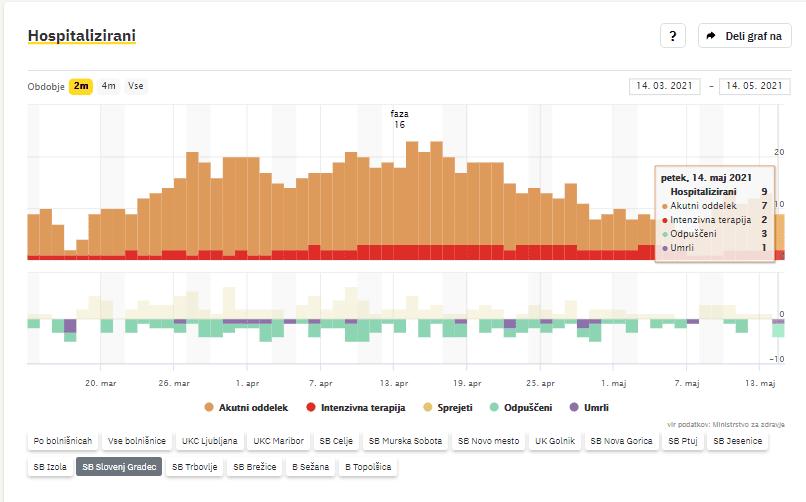
Task: Select the 2m period option
Action: coord(81,86)
